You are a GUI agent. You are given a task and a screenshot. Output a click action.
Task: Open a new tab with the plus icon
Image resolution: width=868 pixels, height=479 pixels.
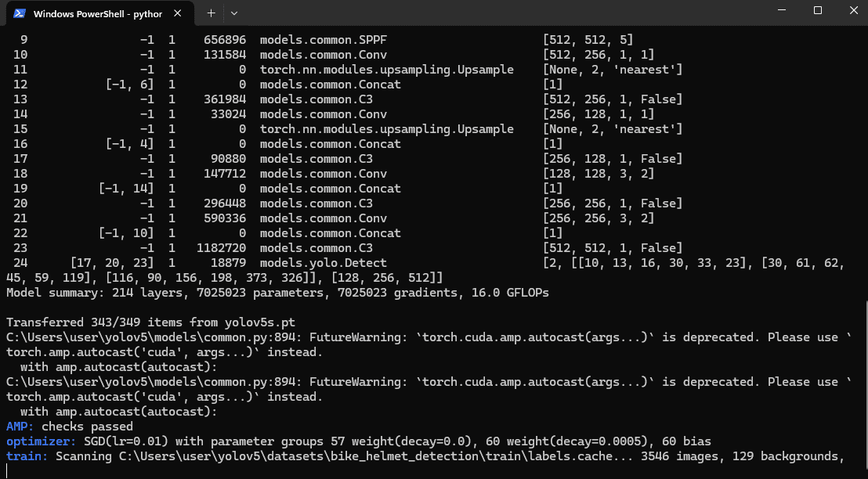click(x=211, y=13)
